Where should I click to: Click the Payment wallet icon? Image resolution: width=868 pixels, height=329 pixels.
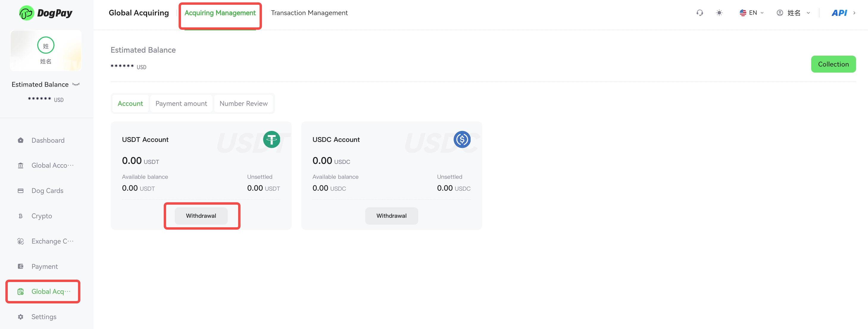point(21,267)
